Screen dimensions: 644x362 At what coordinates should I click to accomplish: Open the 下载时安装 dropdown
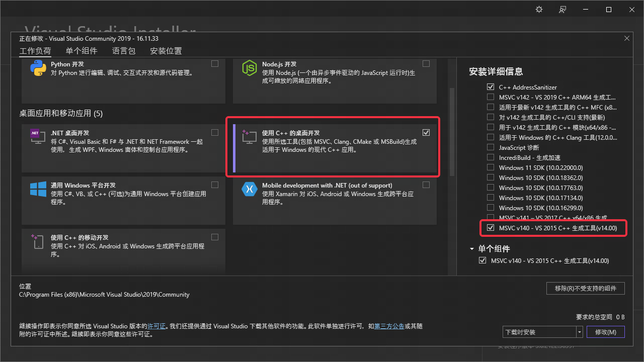[x=579, y=331]
